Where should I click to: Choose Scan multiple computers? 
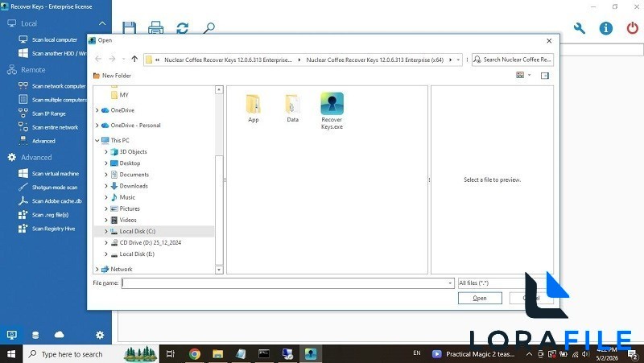coord(52,100)
